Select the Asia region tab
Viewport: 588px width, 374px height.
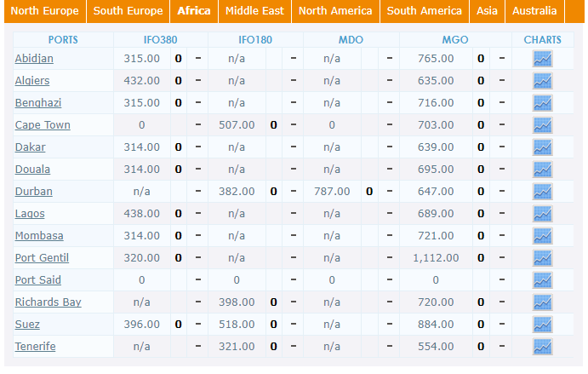click(x=487, y=11)
